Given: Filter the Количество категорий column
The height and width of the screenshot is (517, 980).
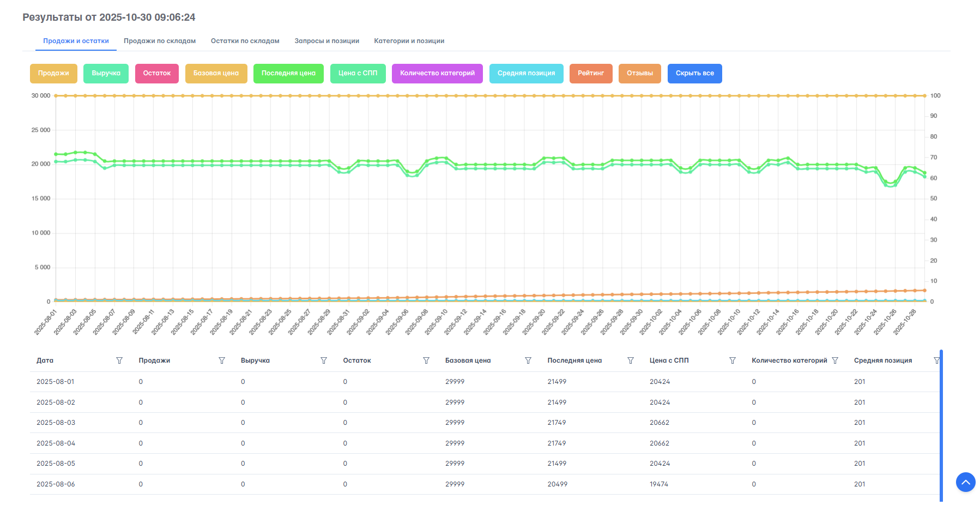Looking at the screenshot, I should (835, 360).
